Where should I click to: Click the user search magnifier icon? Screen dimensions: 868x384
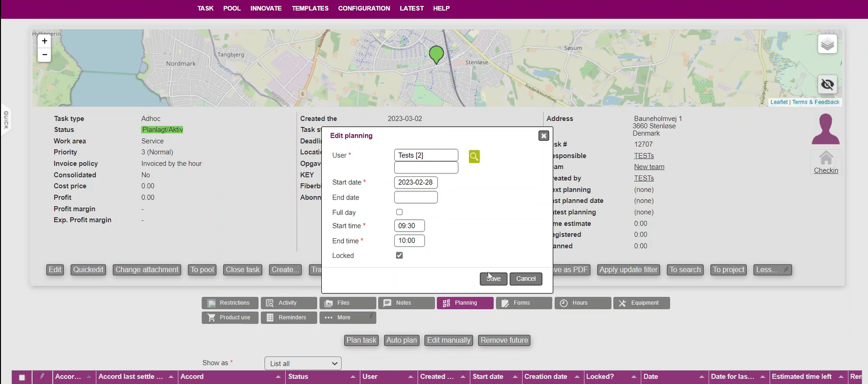click(x=474, y=157)
